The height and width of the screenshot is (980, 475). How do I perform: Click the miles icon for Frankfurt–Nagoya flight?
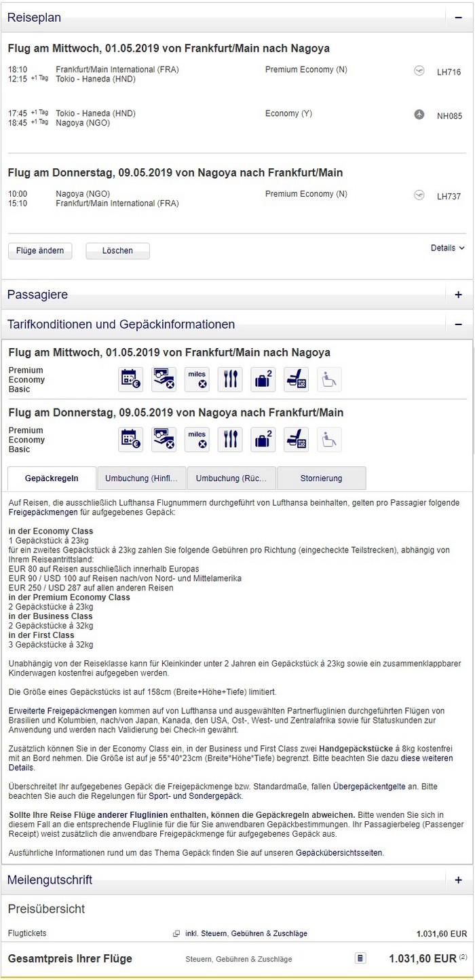pos(197,379)
